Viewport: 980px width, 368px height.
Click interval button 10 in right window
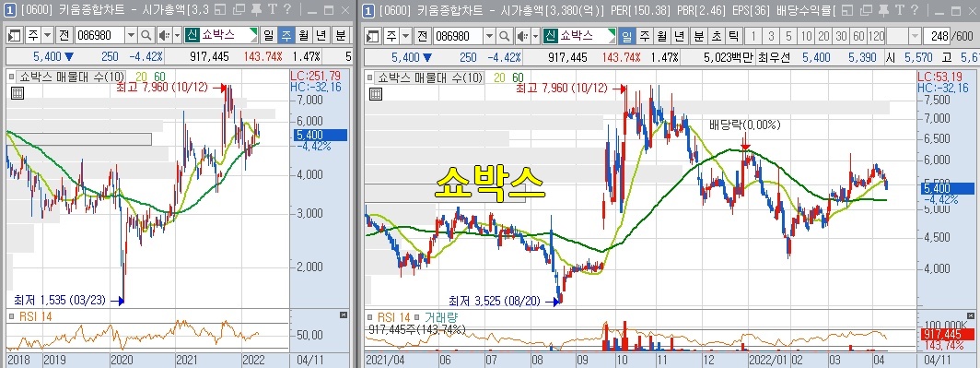806,36
